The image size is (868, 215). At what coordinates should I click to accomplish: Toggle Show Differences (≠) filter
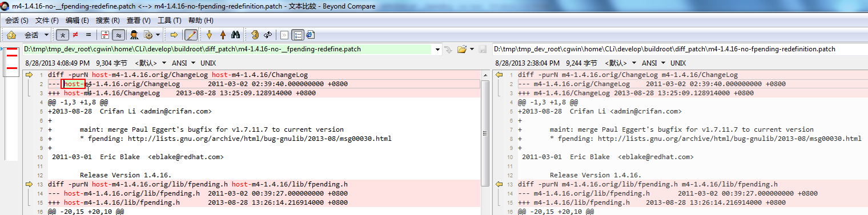(75, 35)
